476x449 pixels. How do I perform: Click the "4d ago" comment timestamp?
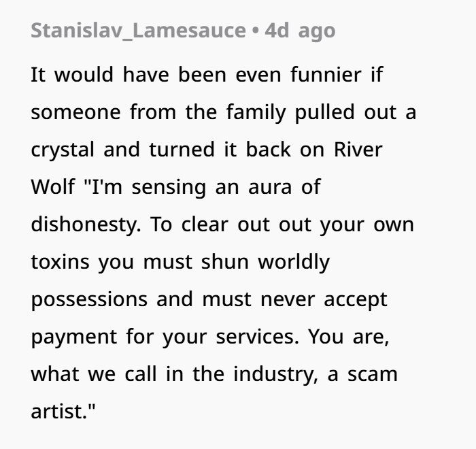pos(300,31)
